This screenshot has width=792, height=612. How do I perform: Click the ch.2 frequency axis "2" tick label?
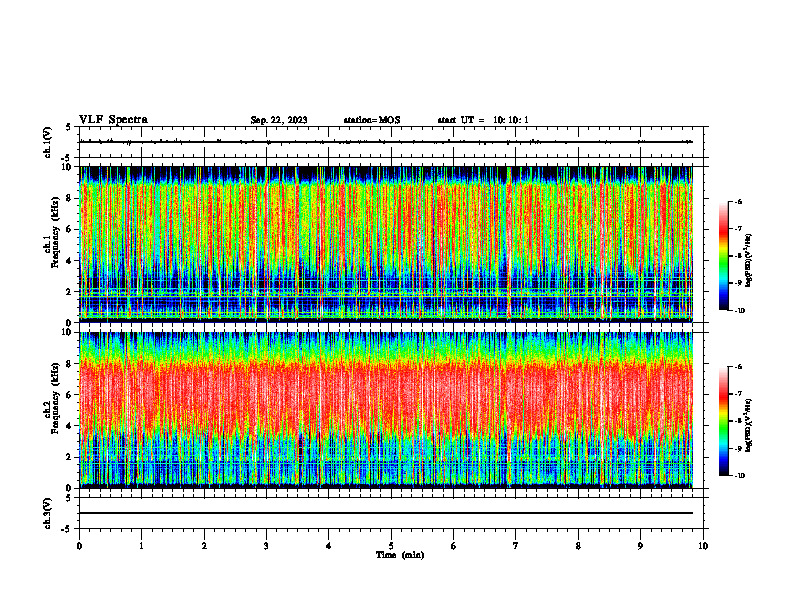click(x=68, y=457)
